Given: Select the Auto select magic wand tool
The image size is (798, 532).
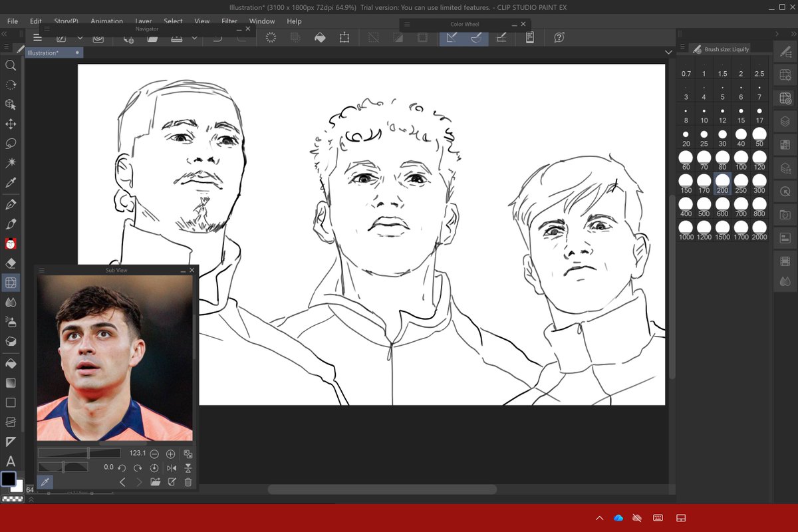Looking at the screenshot, I should (x=11, y=163).
